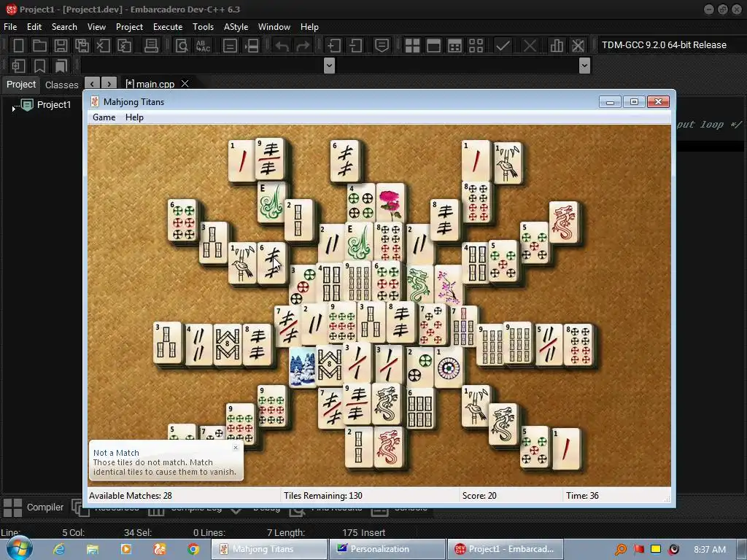Select the plum blossom flower tile
The height and width of the screenshot is (560, 747).
(x=449, y=284)
